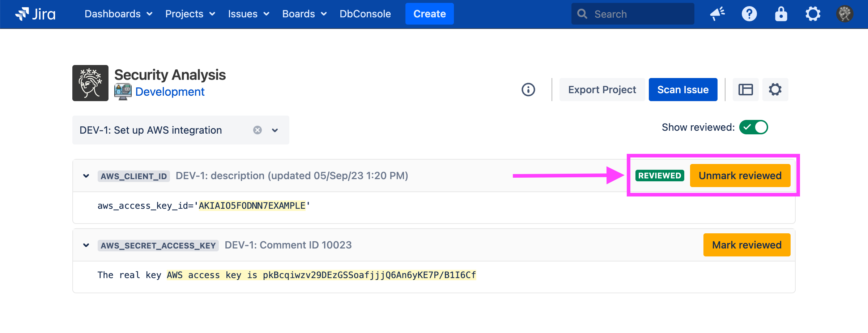Mark the AWS_SECRET_ACCESS_KEY finding as reviewed
The image size is (868, 333).
point(746,245)
